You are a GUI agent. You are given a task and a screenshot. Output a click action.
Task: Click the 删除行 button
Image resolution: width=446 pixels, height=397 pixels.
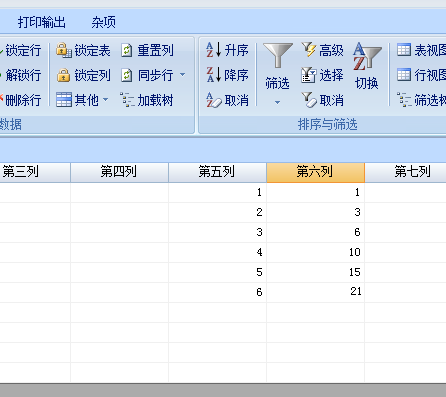pyautogui.click(x=20, y=100)
